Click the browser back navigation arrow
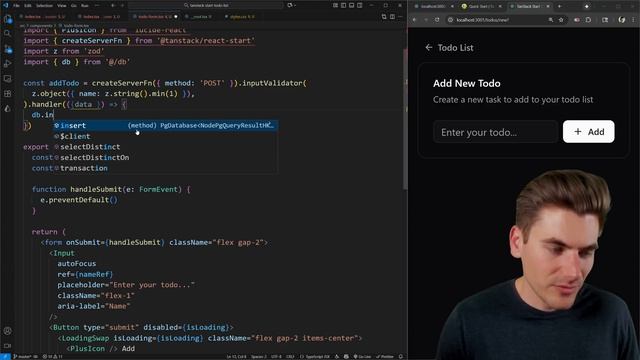The height and width of the screenshot is (360, 640). [x=415, y=20]
